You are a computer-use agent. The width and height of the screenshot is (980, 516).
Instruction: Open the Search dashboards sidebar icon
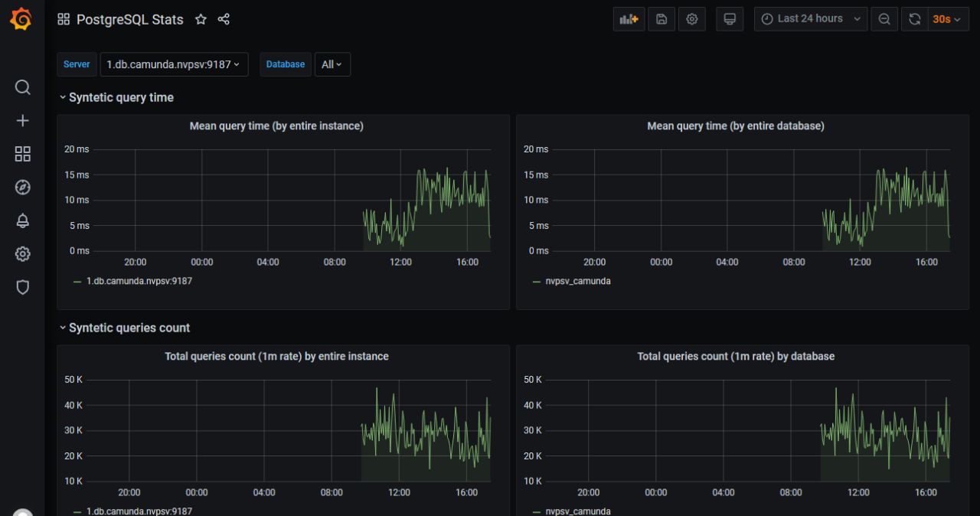pos(23,87)
